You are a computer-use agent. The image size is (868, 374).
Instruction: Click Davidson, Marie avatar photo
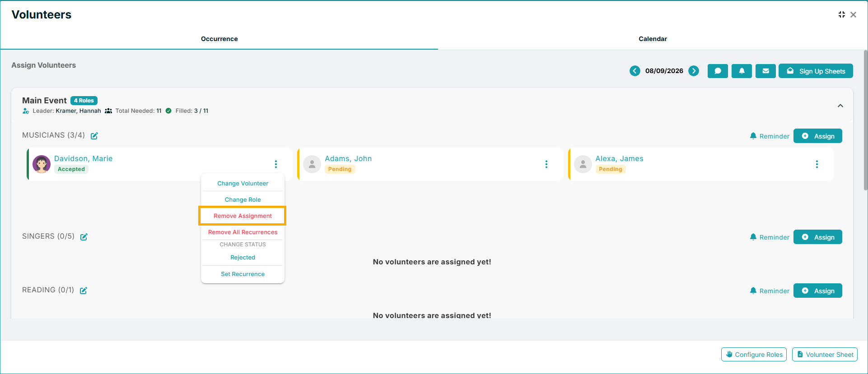coord(42,164)
